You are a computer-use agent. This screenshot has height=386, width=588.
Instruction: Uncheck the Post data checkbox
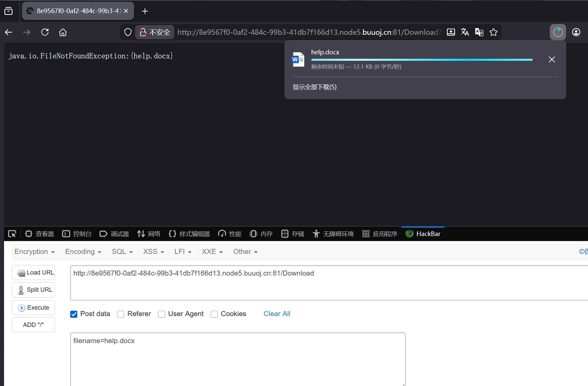pyautogui.click(x=74, y=314)
